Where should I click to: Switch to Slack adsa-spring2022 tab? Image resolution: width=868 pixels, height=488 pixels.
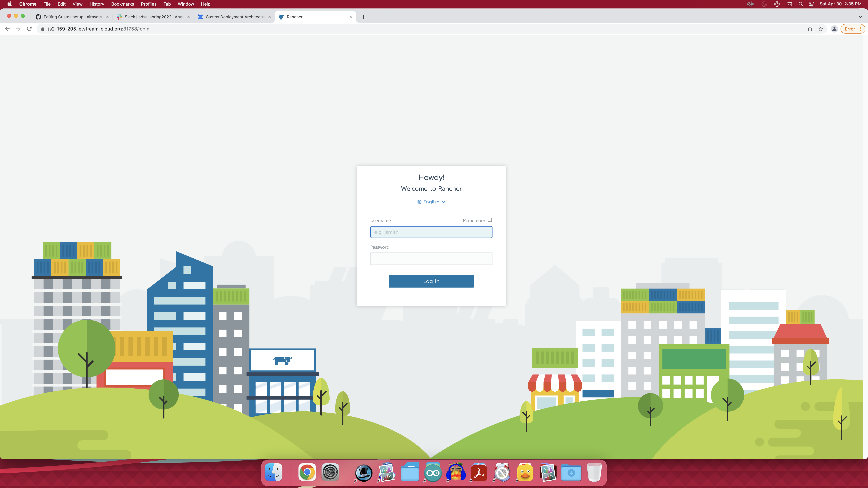(153, 17)
